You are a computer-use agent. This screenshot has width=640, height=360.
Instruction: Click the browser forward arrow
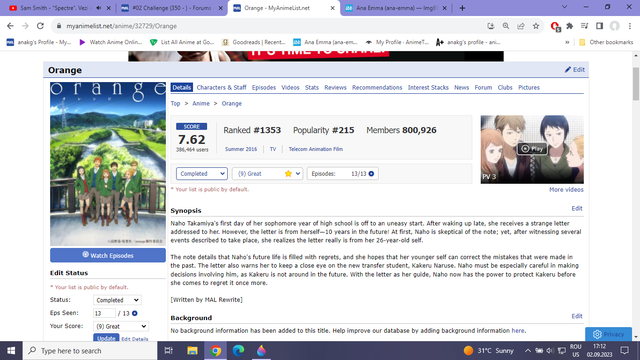click(x=25, y=26)
